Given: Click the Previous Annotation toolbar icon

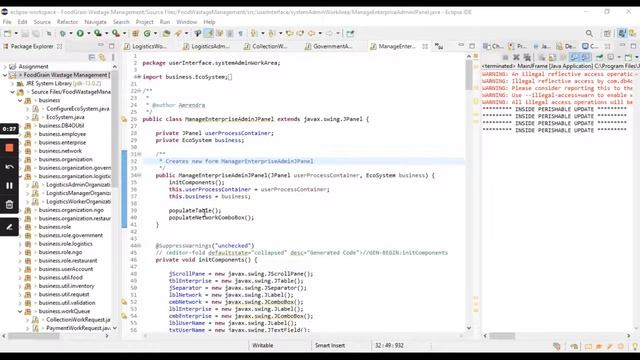Looking at the screenshot, I should point(272,33).
